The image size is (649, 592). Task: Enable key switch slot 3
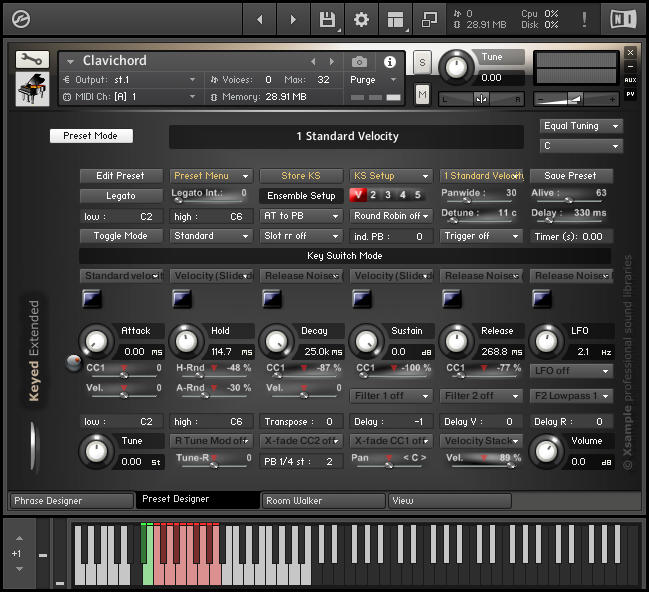(x=388, y=195)
